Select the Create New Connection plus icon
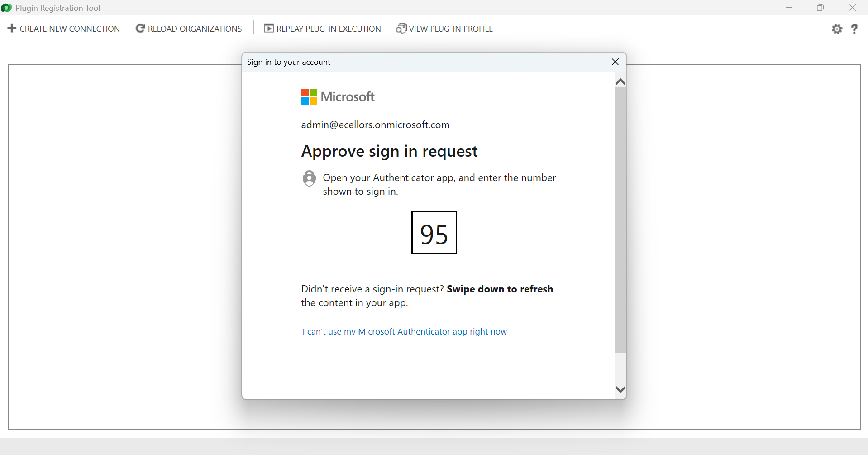 click(x=11, y=28)
